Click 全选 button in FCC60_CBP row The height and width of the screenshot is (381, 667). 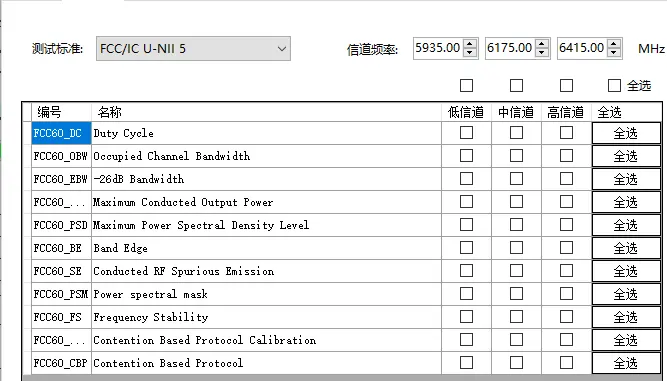[x=626, y=363]
